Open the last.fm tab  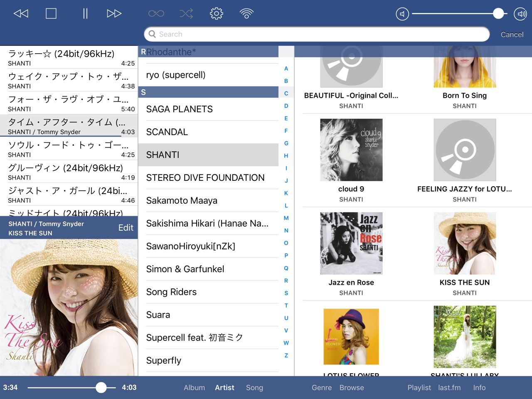pos(449,387)
